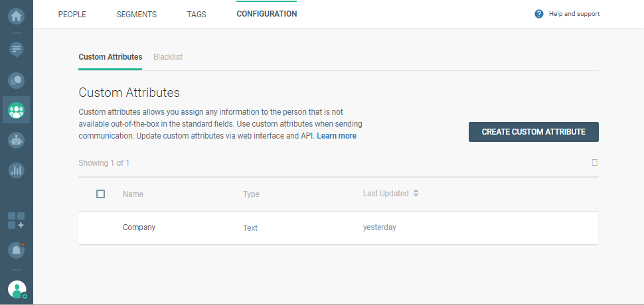
Task: Open the Blacklist sub-tab
Action: pos(167,57)
